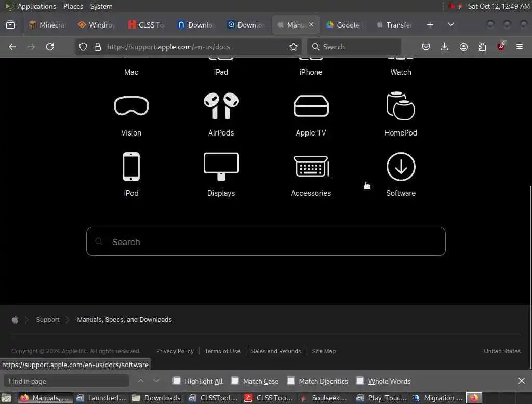The image size is (532, 404).
Task: Close the find bar
Action: click(x=522, y=381)
